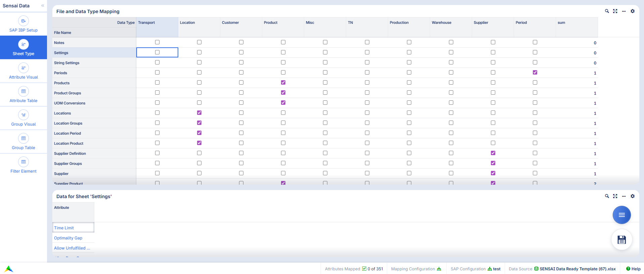644x274 pixels.
Task: Collapse the Sensai Data sidebar
Action: [43, 6]
